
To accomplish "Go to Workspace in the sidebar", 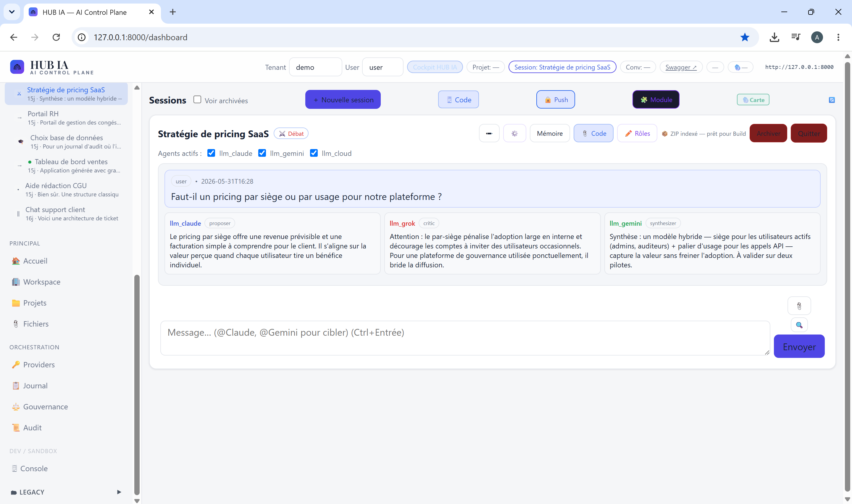I will coord(41,282).
